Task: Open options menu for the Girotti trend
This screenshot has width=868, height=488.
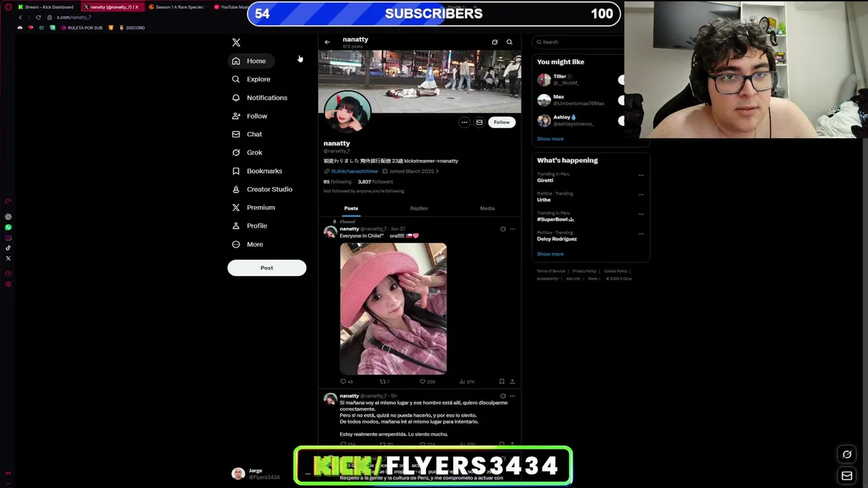Action: pyautogui.click(x=641, y=176)
